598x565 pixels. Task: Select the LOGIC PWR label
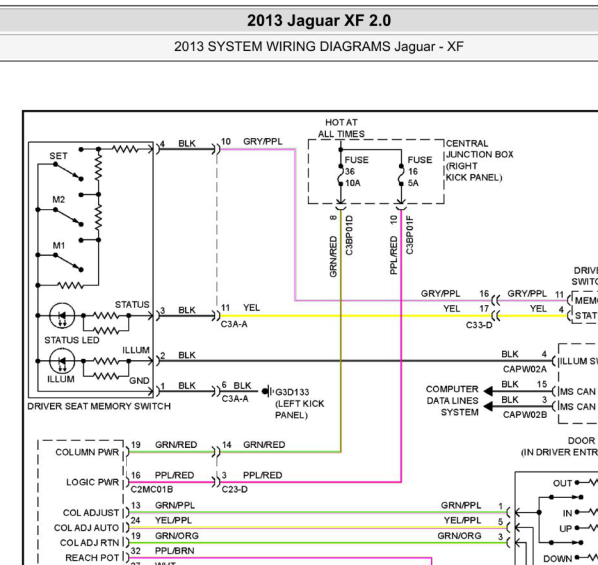pyautogui.click(x=93, y=482)
